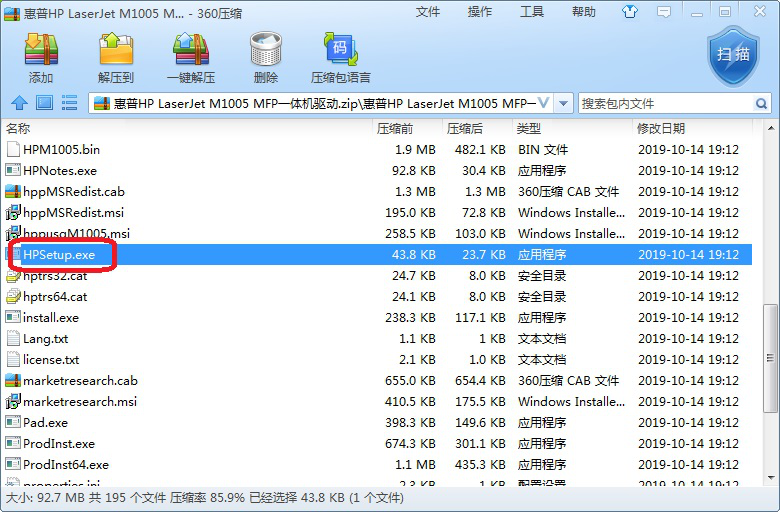Click the HPNotes.exe application icon
780x512 pixels.
click(13, 171)
